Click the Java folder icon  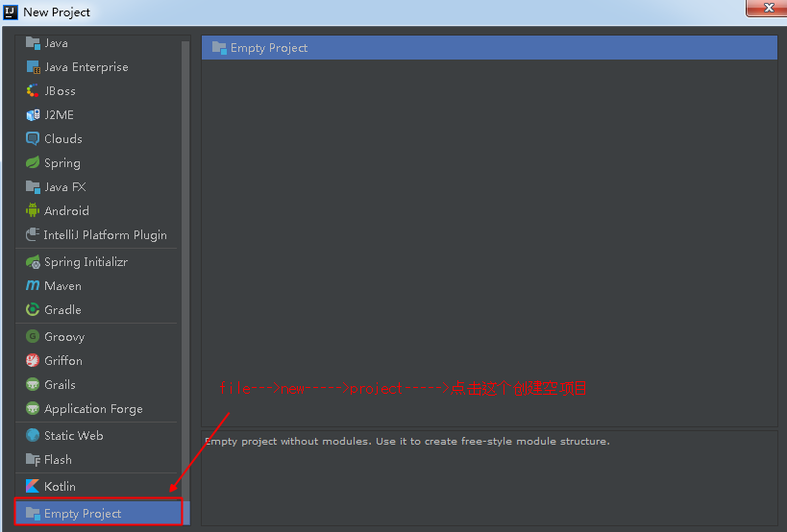tap(33, 43)
